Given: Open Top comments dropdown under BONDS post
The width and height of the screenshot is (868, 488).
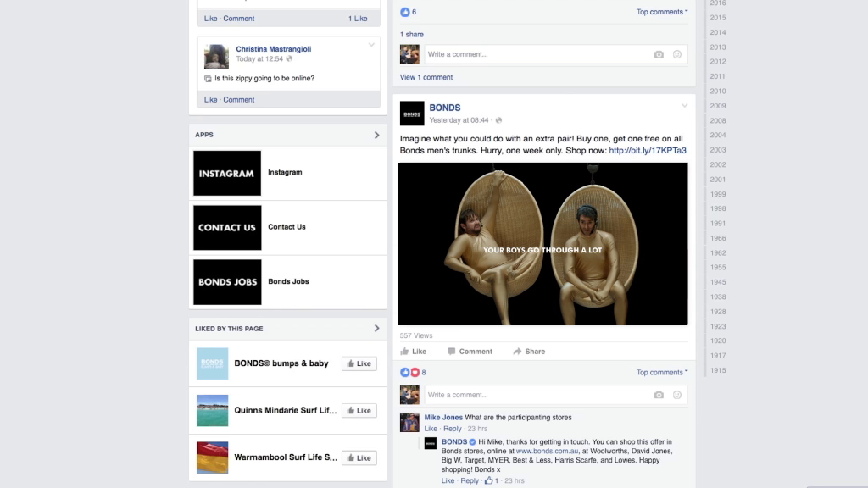Looking at the screenshot, I should [x=661, y=373].
